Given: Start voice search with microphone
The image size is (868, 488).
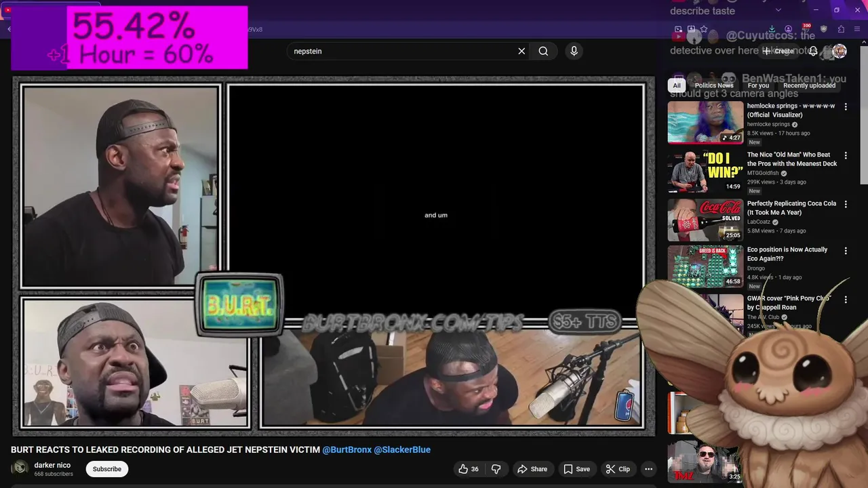Looking at the screenshot, I should tap(574, 51).
